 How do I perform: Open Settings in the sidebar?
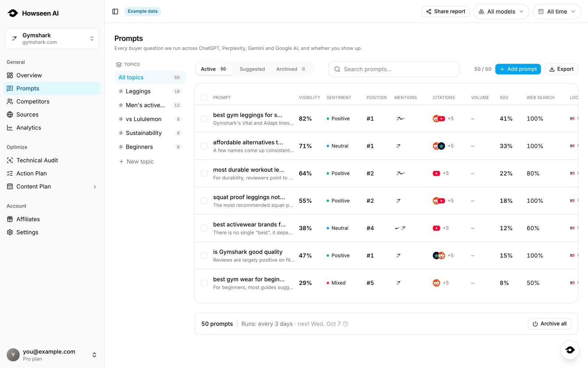[52, 232]
